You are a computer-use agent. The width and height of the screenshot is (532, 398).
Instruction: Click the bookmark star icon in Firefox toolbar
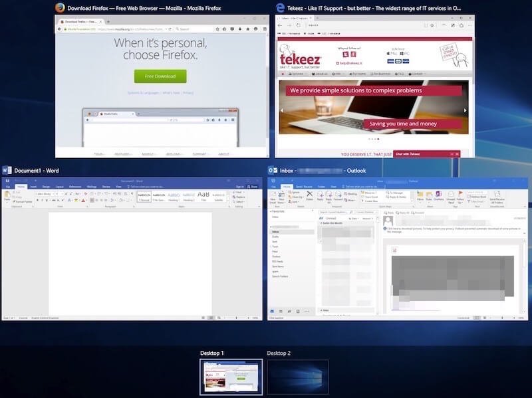[217, 29]
